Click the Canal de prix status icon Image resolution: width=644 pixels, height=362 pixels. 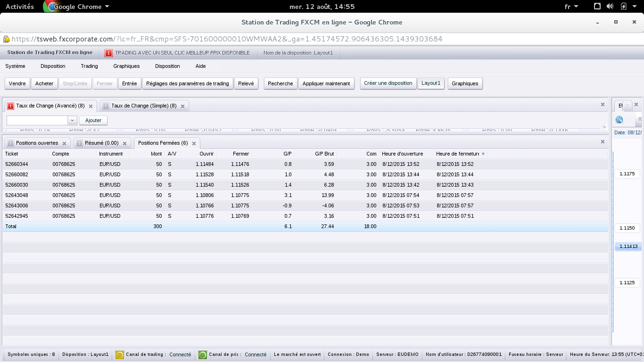(x=203, y=354)
